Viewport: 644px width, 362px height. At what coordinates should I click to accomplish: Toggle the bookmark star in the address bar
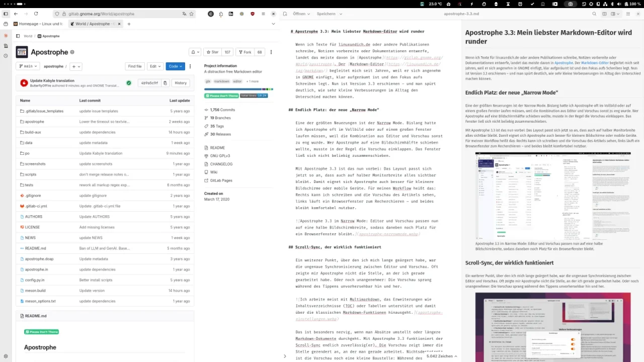191,14
